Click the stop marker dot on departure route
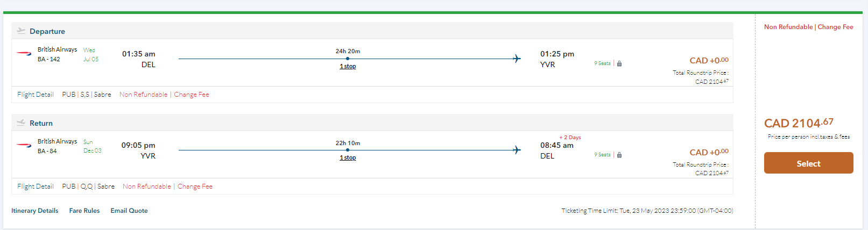This screenshot has width=868, height=230. tap(348, 59)
